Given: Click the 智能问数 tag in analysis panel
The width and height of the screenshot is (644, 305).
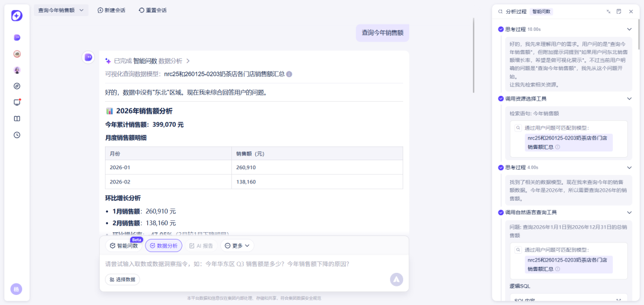Looking at the screenshot, I should tap(541, 11).
